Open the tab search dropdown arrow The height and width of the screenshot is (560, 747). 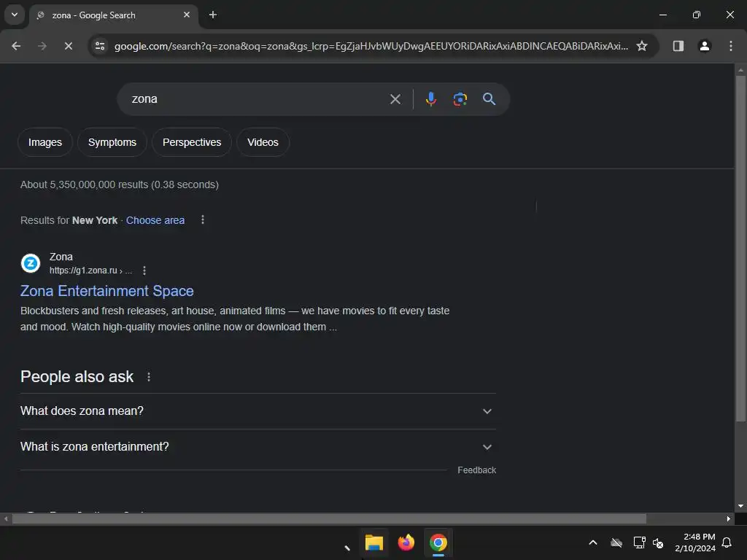(15, 15)
